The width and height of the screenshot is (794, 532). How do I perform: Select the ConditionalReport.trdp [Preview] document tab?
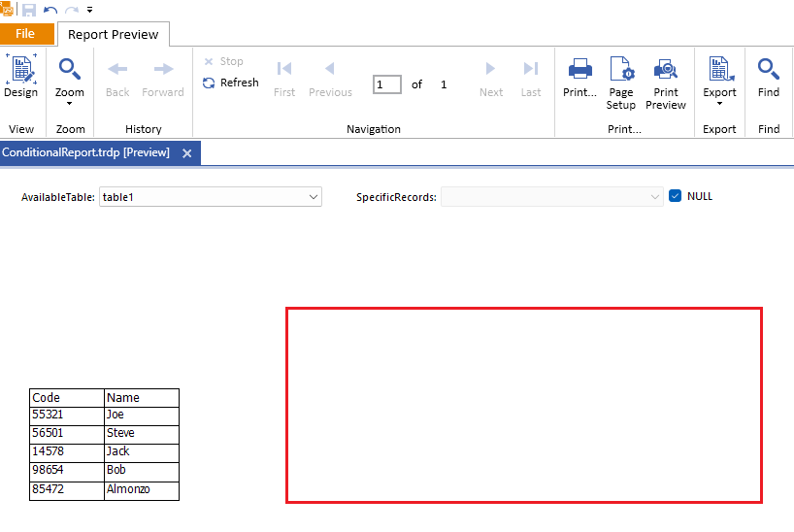[87, 152]
